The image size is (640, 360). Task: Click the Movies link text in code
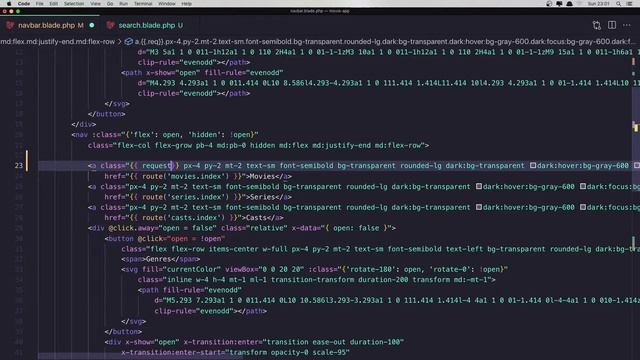click(x=262, y=176)
